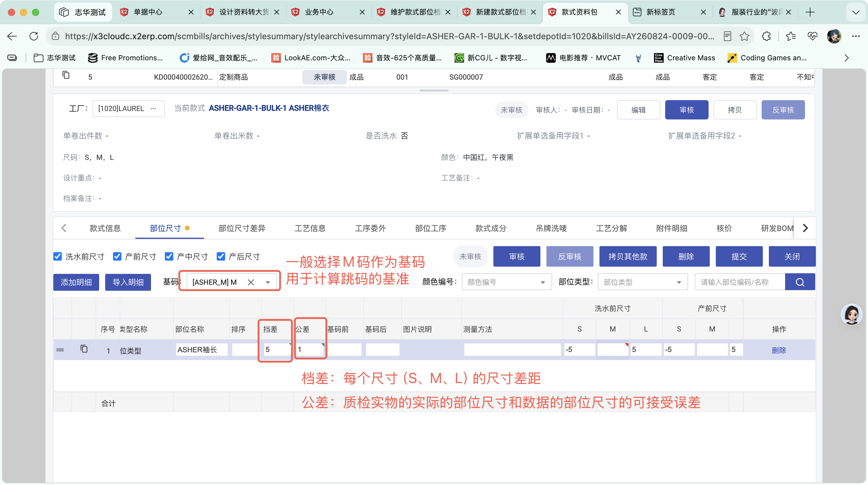
Task: Open the LookAE.com bookmark
Action: point(311,58)
